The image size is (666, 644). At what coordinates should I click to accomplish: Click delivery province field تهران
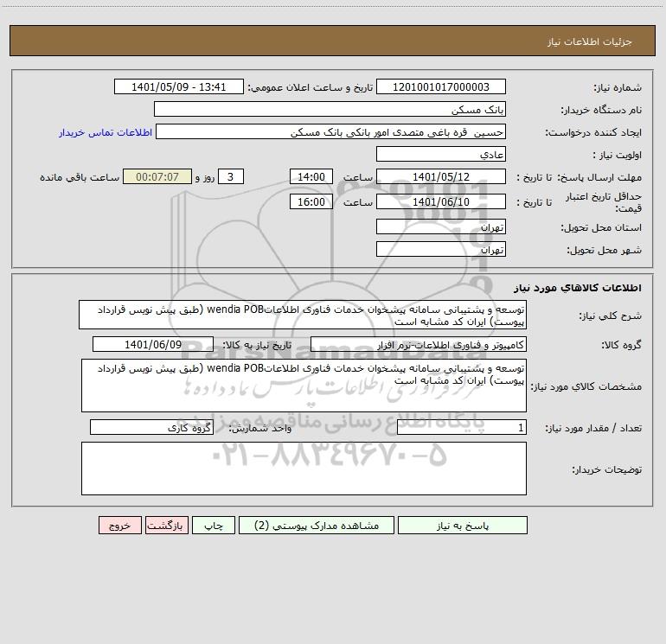coord(441,226)
